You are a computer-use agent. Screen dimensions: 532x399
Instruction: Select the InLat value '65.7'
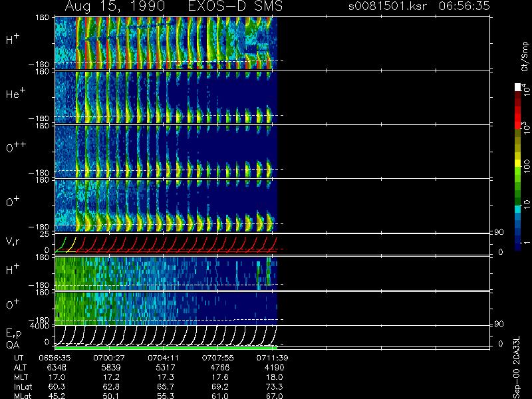166,386
